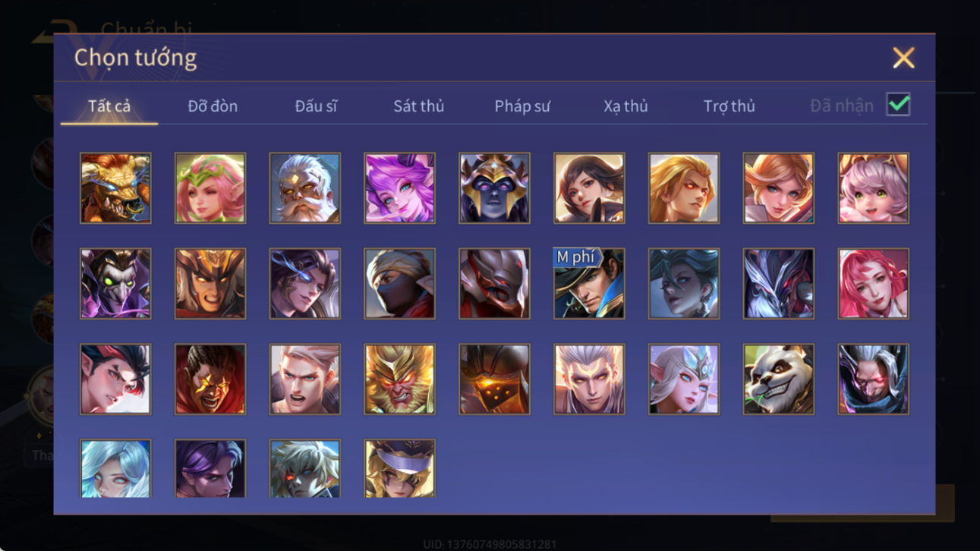The image size is (980, 551).
Task: Choose the pink-haired elf with green crown
Action: [x=210, y=187]
